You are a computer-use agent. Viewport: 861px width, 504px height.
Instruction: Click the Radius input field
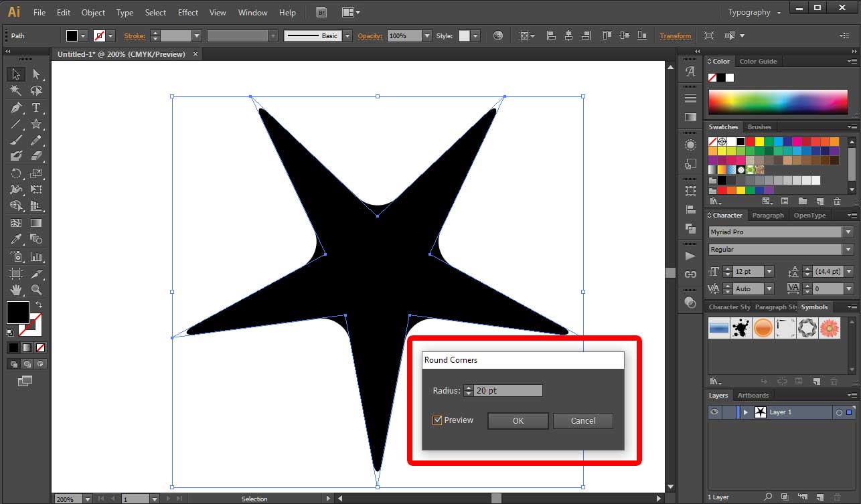click(509, 390)
